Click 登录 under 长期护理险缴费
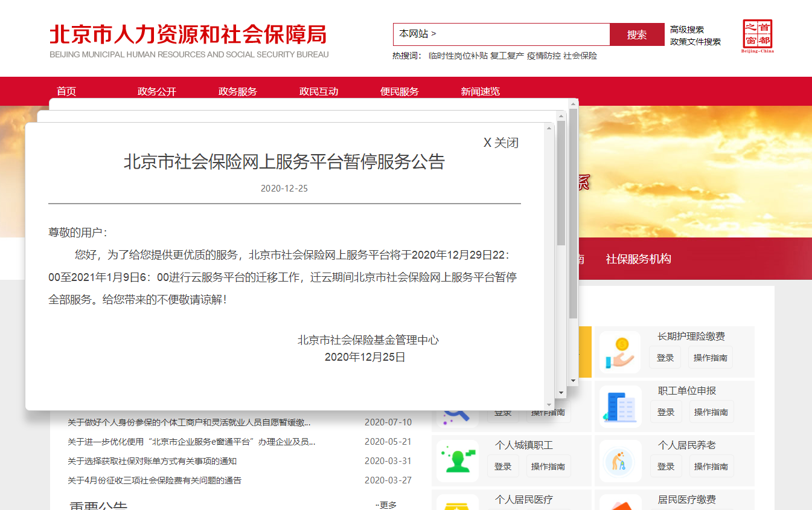812x510 pixels. 665,358
